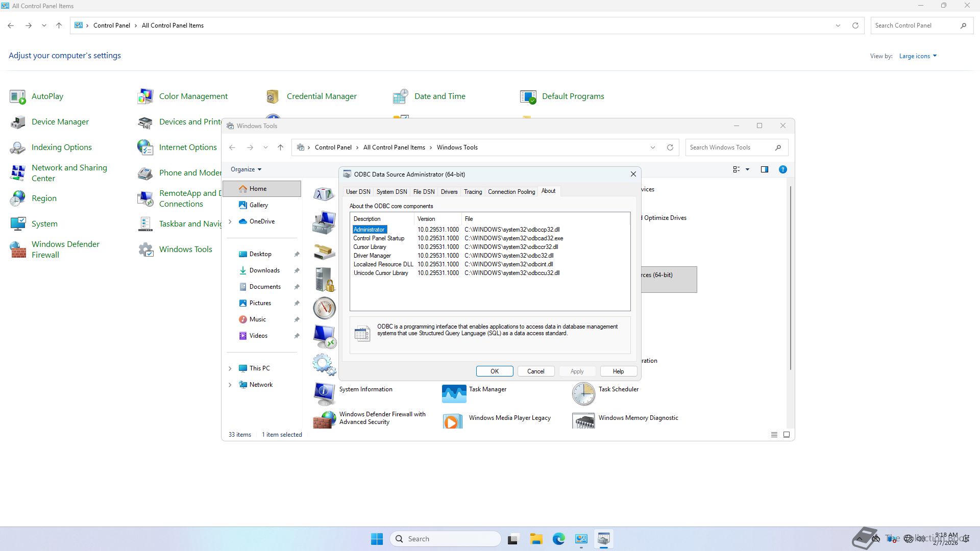This screenshot has height=551, width=980.
Task: Click the OK button
Action: point(494,371)
